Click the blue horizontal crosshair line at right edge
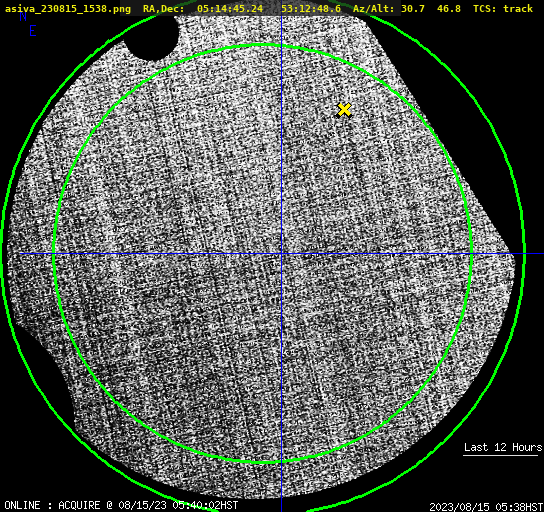544x512 pixels. click(x=534, y=254)
